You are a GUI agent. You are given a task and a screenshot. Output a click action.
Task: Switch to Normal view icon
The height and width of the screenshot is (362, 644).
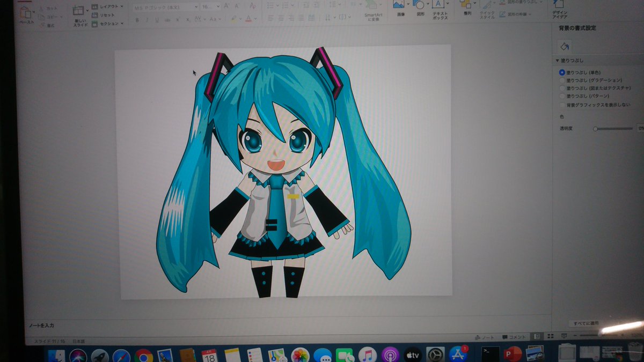pos(537,336)
